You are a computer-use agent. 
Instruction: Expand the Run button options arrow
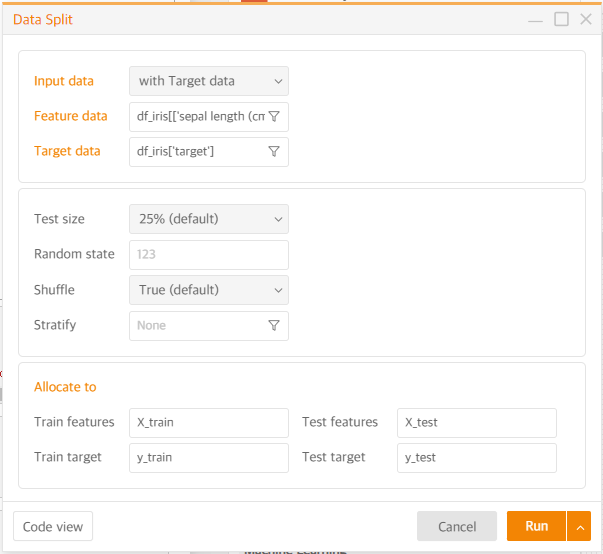point(579,526)
